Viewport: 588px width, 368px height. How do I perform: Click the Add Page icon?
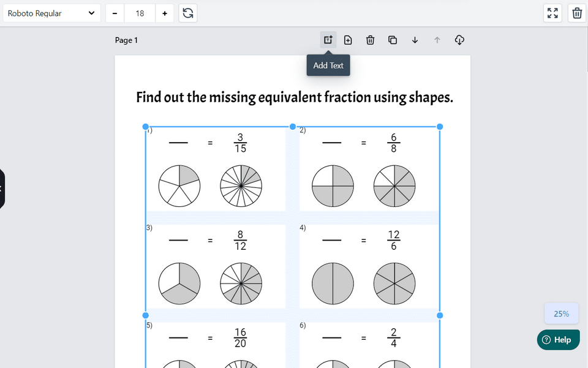(348, 40)
